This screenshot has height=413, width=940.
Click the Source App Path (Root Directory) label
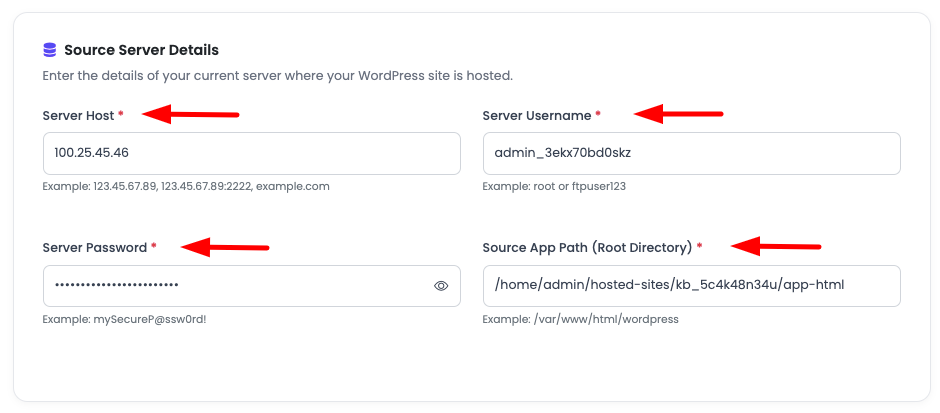587,247
